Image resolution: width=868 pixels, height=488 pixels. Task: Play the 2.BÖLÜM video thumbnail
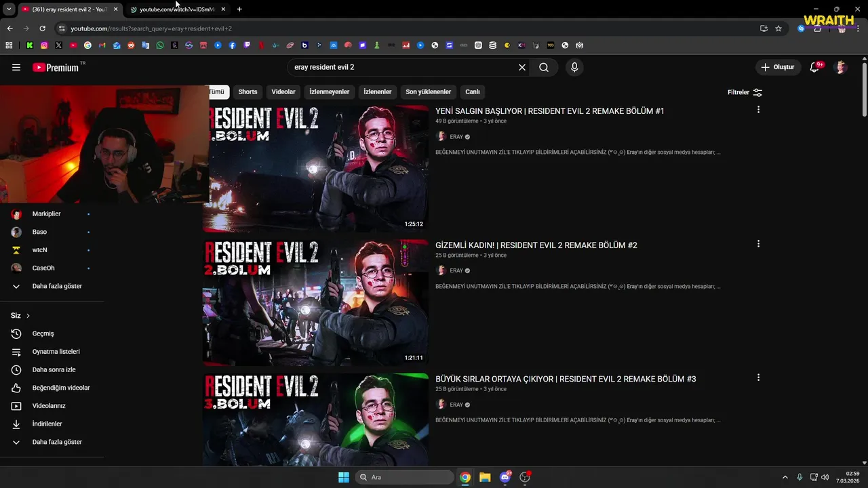tap(316, 302)
